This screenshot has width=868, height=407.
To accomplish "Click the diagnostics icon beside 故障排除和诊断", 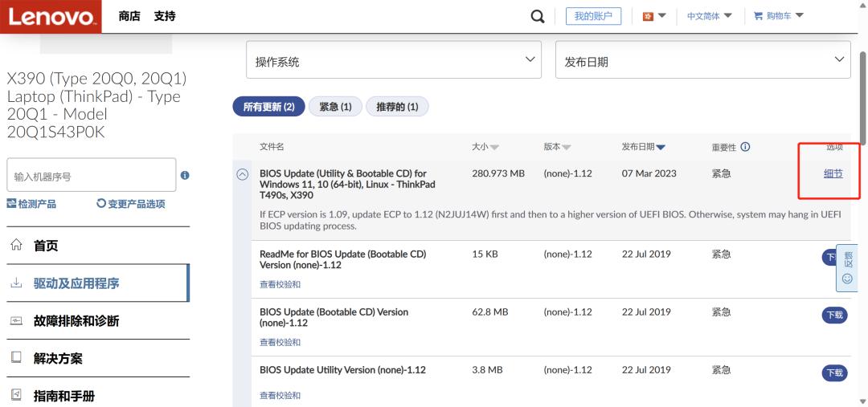I will (x=17, y=321).
